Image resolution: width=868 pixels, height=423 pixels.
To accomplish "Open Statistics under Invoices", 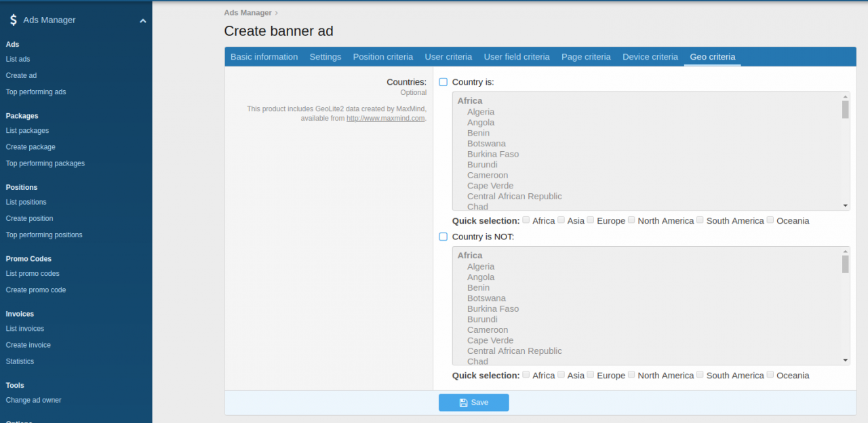I will [x=19, y=361].
